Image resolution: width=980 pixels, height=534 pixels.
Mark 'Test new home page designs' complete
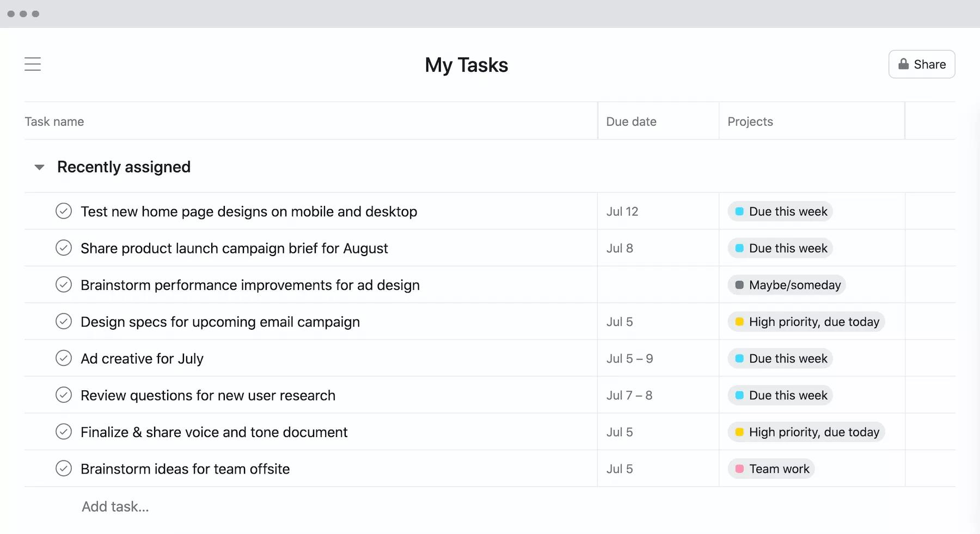64,211
